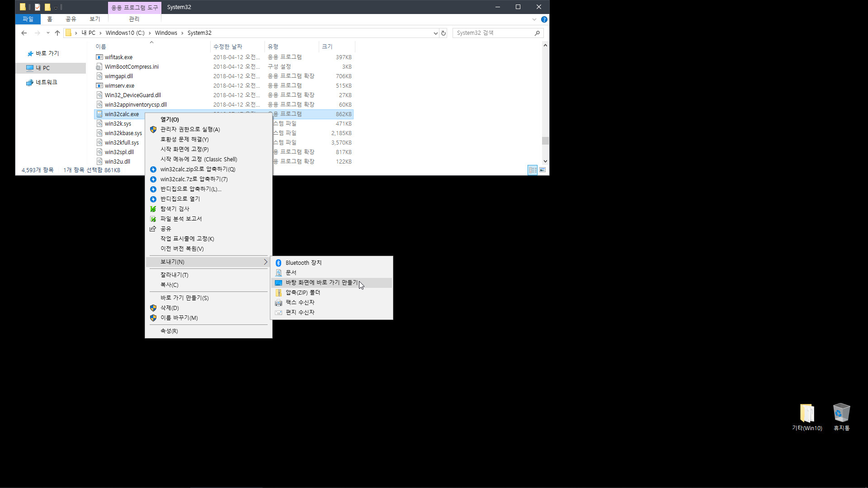The width and height of the screenshot is (868, 488).
Task: Select 압축(ZIP) 폴더 send-to option
Action: [331, 292]
